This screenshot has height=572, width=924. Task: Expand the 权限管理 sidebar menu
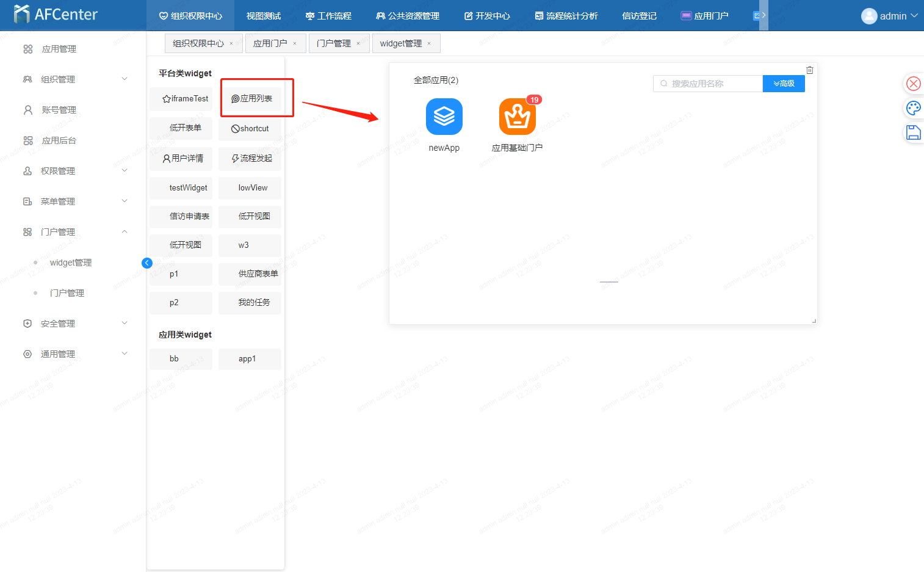pos(75,171)
